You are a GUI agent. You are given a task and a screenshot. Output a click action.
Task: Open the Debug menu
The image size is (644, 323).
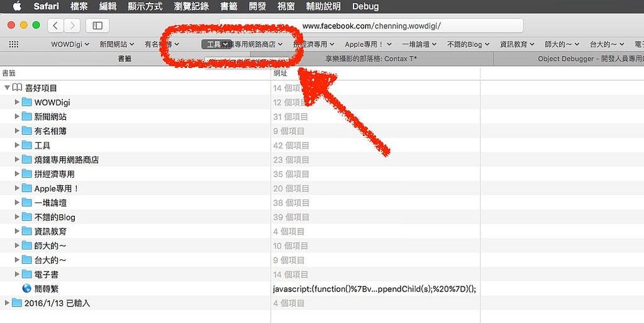(x=365, y=6)
